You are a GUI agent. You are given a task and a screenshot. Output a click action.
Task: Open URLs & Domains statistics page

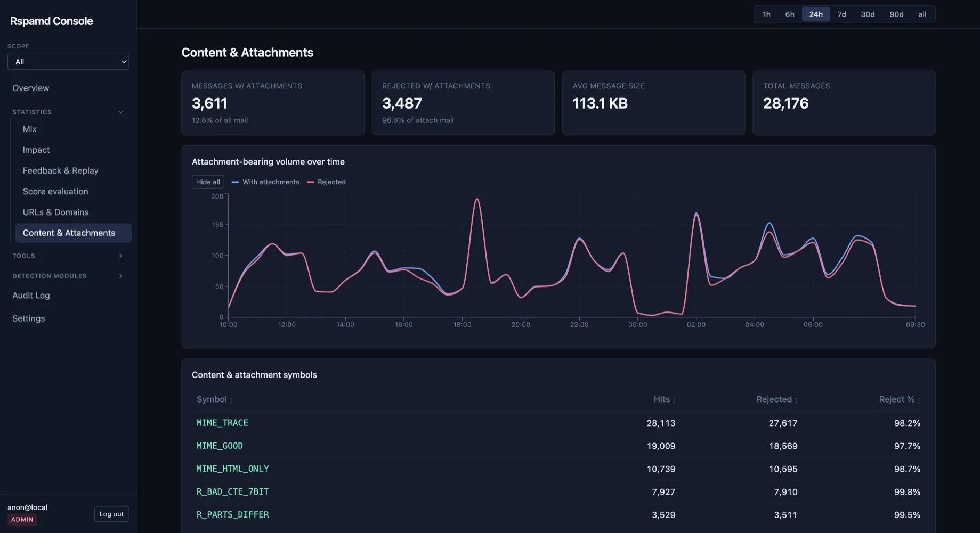(56, 212)
